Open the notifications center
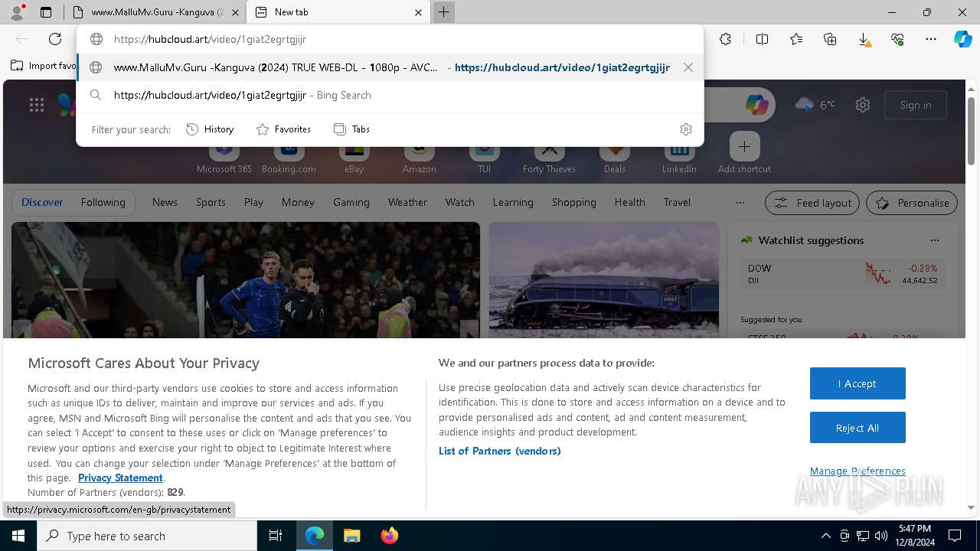Screen dimensions: 980x551 click(955, 536)
